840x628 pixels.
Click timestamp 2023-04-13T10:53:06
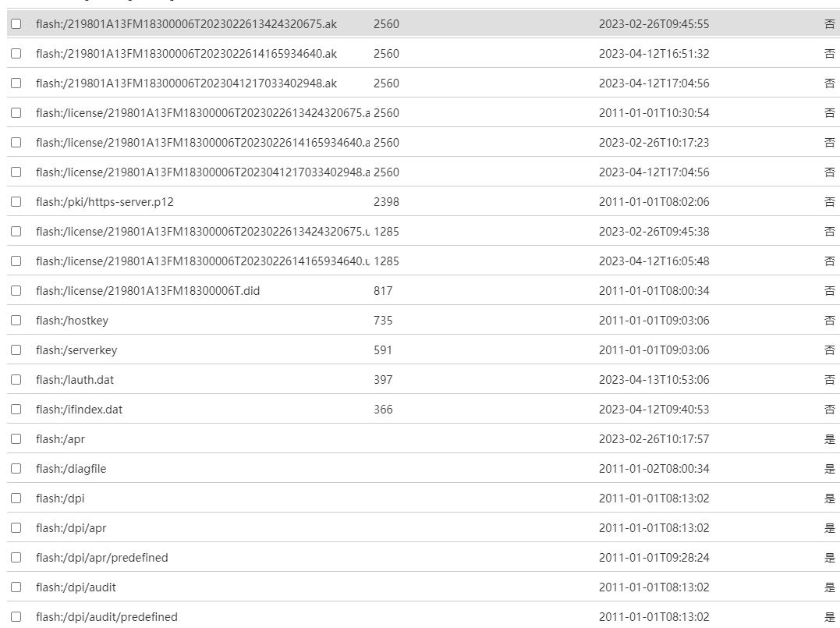[x=654, y=380]
